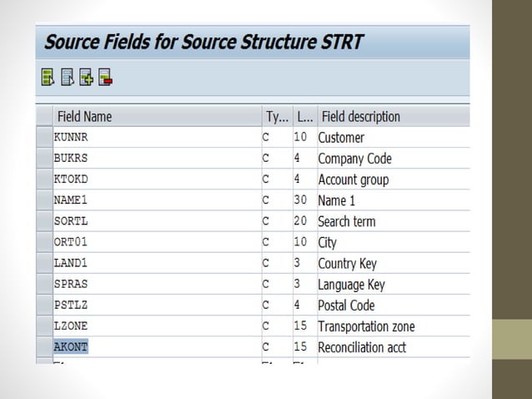
Task: Select the NAME1 row using its row selector
Action: point(43,200)
